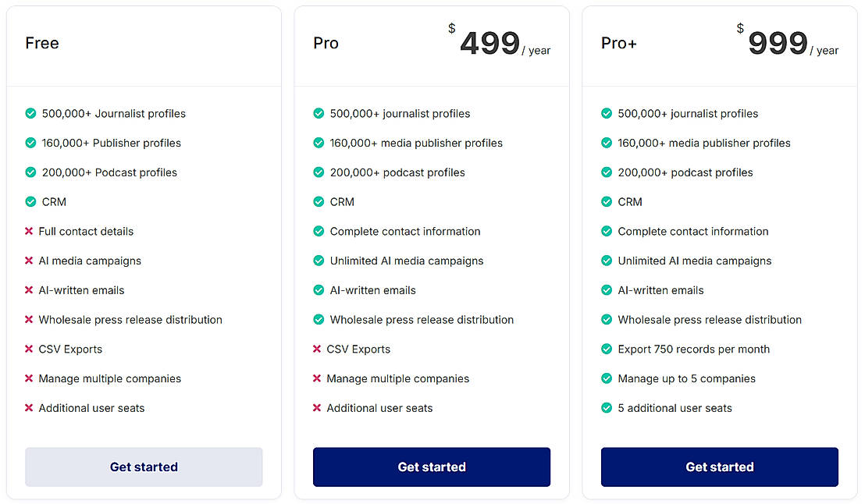Click the red X beside AI media campaigns

coord(29,261)
